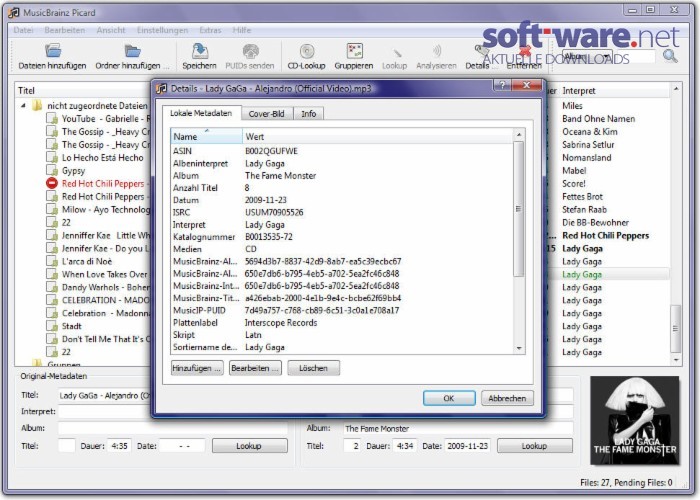700x500 pixels.
Task: Click the metadata list scroll down arrow
Action: [x=519, y=348]
